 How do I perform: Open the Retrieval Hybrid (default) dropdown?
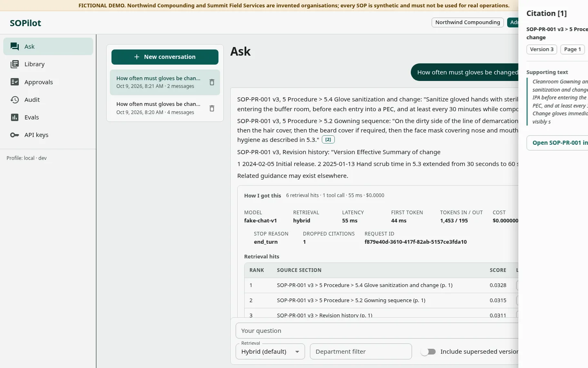[x=270, y=352]
